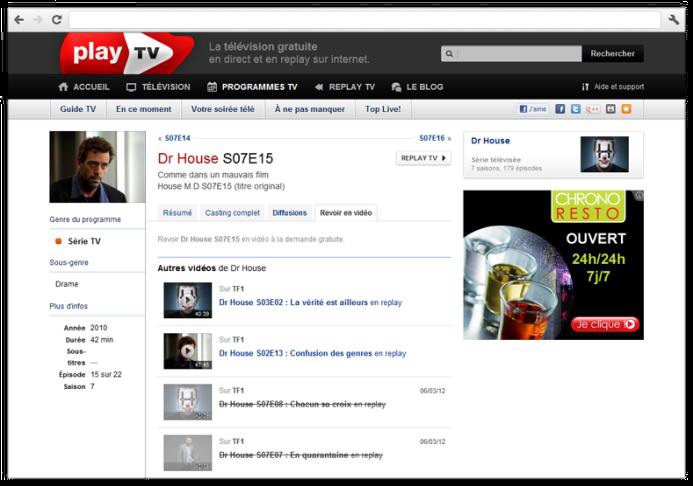693x486 pixels.
Task: Click the Chrono Resto ad logo
Action: tap(588, 206)
